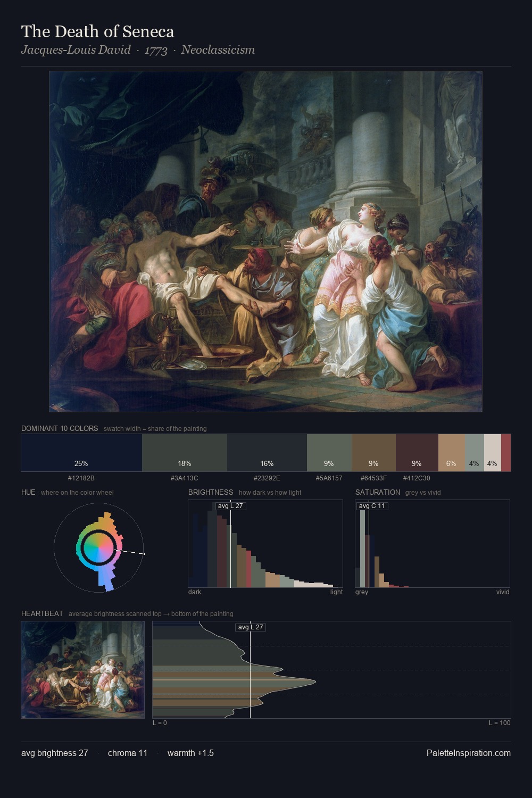Click the small painting thumbnail in Heartbeat
The image size is (532, 798).
[x=82, y=670]
